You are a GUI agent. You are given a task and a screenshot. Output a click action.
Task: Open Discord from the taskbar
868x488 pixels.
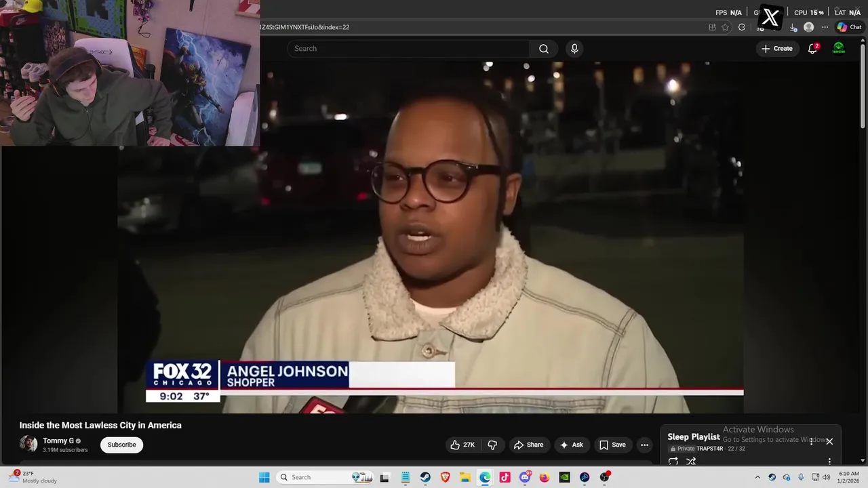525,477
